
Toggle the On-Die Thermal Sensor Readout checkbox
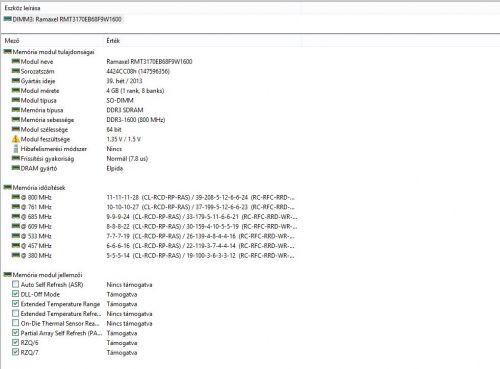[x=15, y=323]
